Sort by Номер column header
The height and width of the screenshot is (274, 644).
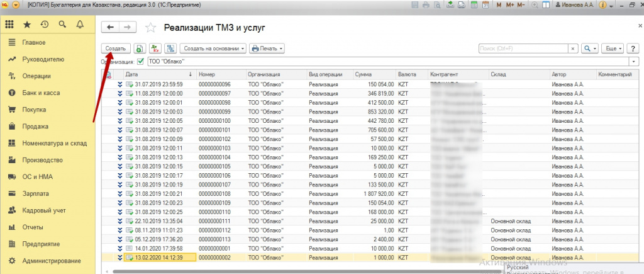(x=221, y=74)
